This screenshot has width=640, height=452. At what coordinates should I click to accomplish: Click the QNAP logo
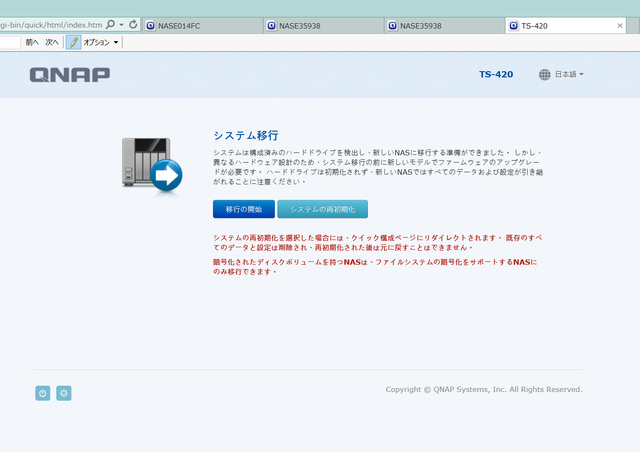point(69,74)
